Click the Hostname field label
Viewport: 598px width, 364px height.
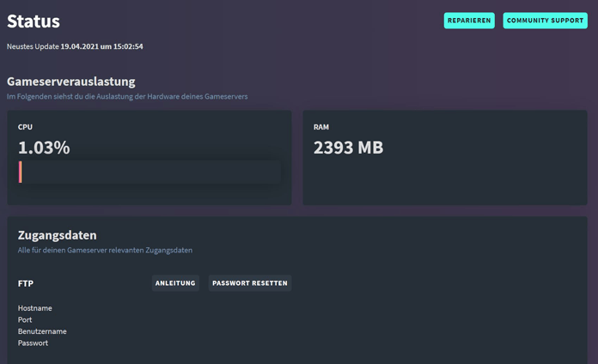point(35,308)
